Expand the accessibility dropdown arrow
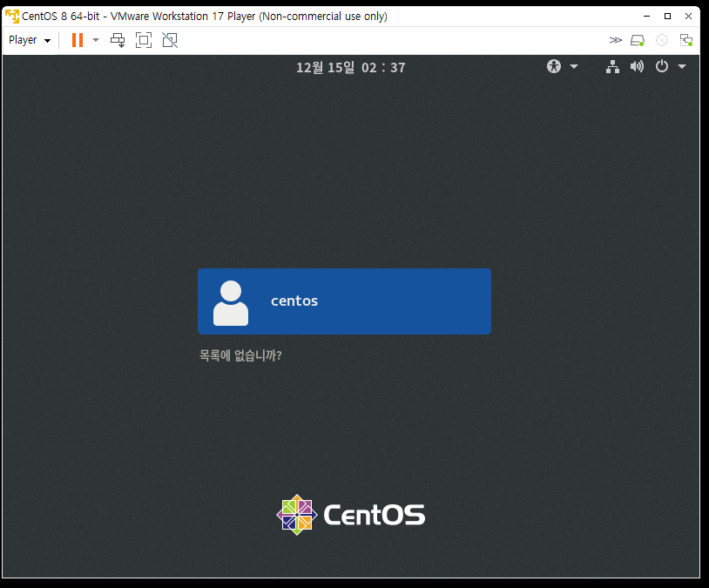This screenshot has width=709, height=588. 574,66
